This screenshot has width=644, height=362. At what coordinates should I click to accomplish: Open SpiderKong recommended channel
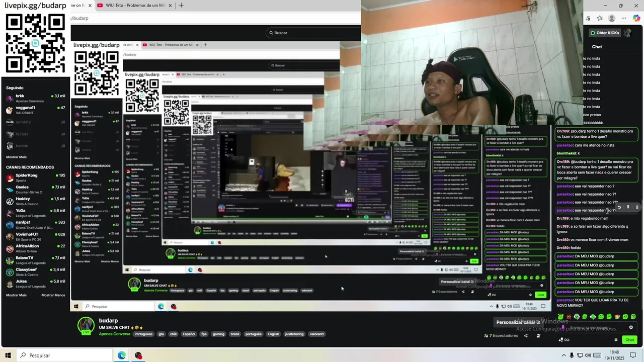pyautogui.click(x=35, y=177)
